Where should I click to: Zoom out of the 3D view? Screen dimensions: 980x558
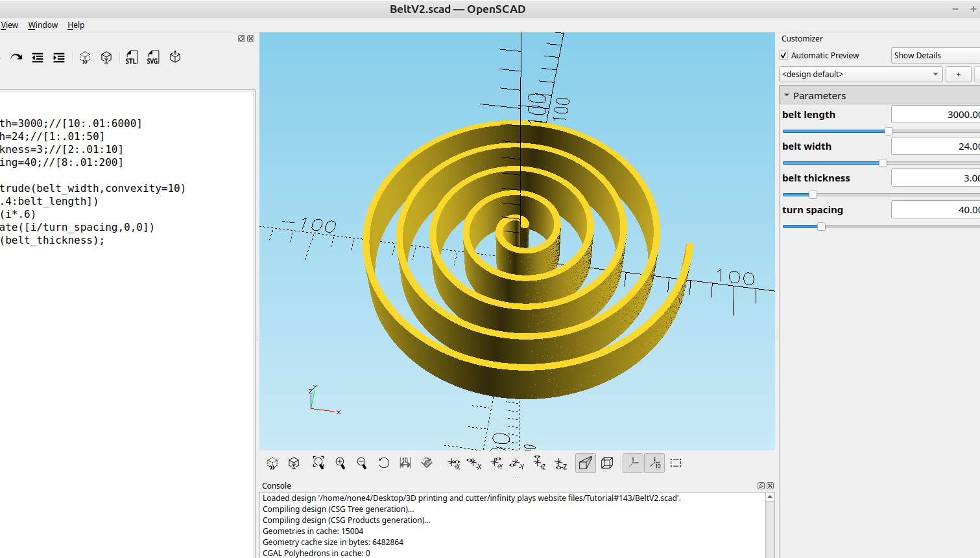click(x=362, y=463)
